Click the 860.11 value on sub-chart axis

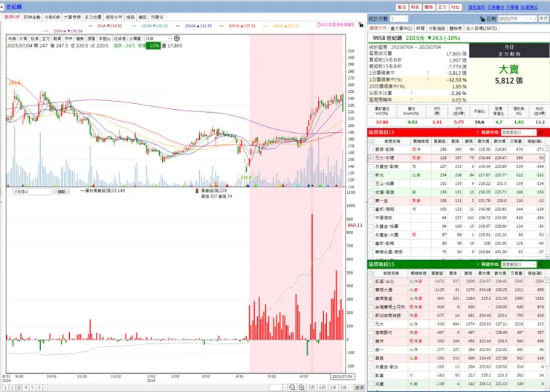(355, 225)
